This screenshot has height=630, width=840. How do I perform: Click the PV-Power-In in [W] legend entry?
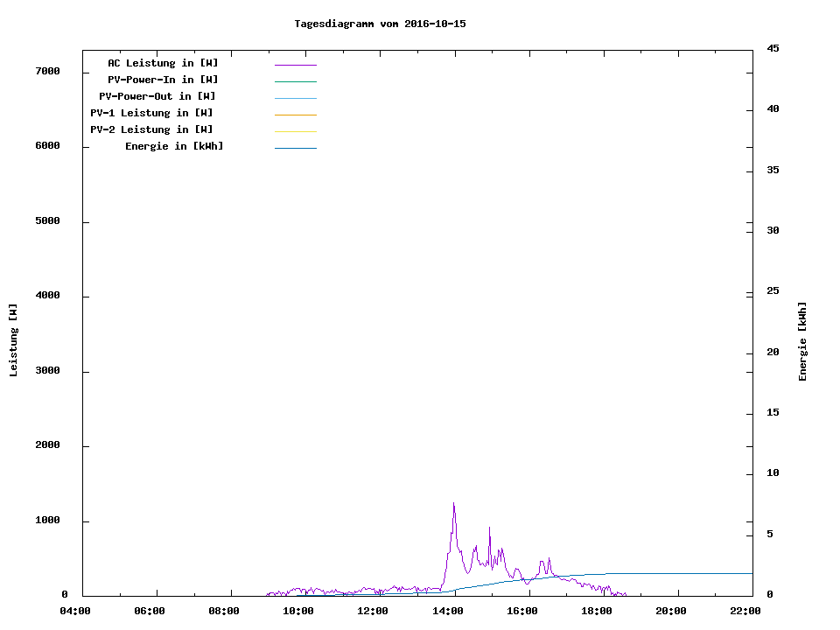click(169, 80)
